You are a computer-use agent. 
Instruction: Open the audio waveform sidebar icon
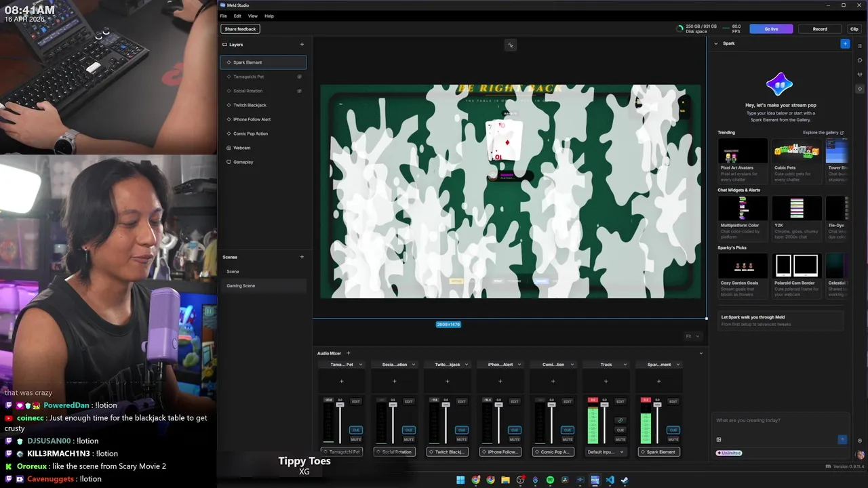point(860,75)
